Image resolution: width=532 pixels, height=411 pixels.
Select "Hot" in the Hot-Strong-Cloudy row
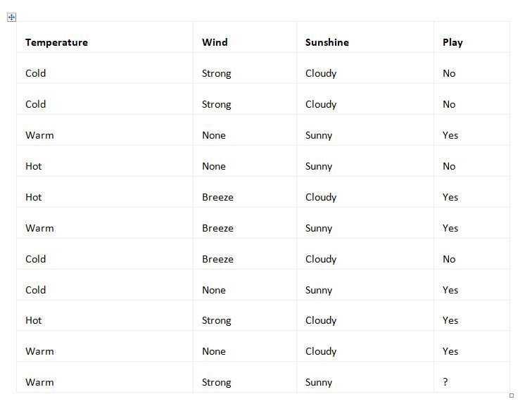tap(34, 320)
